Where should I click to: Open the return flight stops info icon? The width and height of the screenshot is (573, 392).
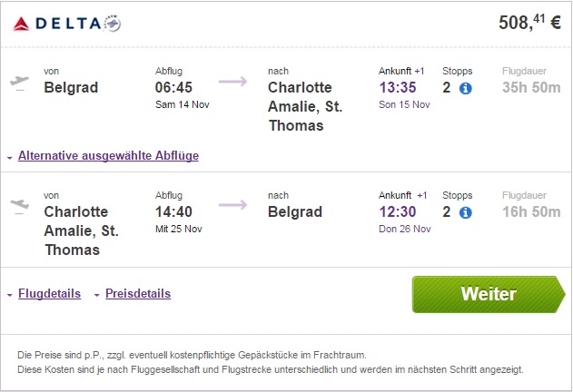(x=466, y=213)
